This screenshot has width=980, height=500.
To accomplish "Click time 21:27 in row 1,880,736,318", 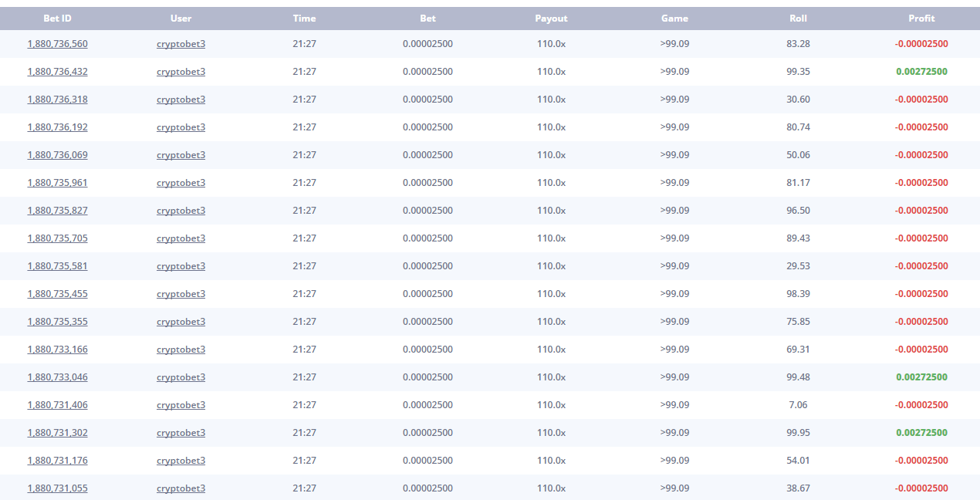I will pyautogui.click(x=304, y=100).
